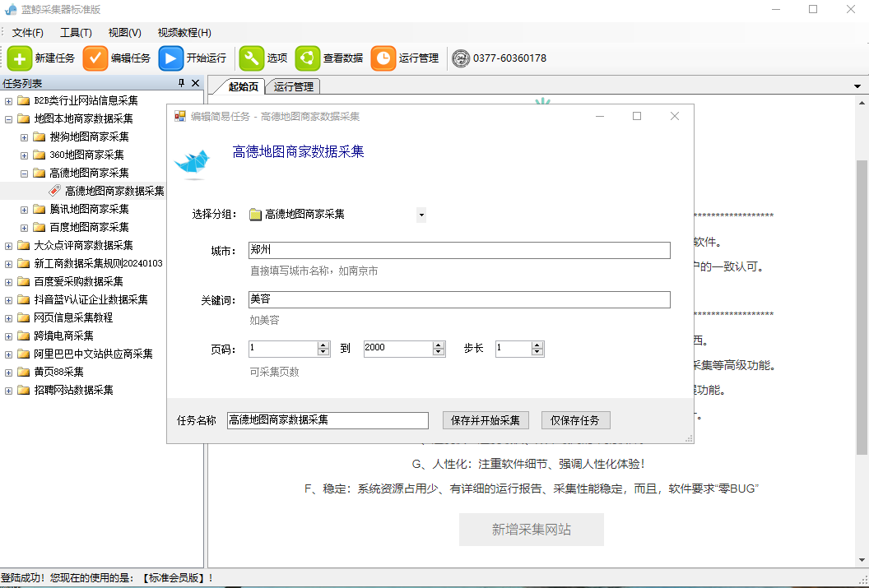Open the 工具(T) menu
Viewport: 869px width, 588px height.
tap(76, 33)
